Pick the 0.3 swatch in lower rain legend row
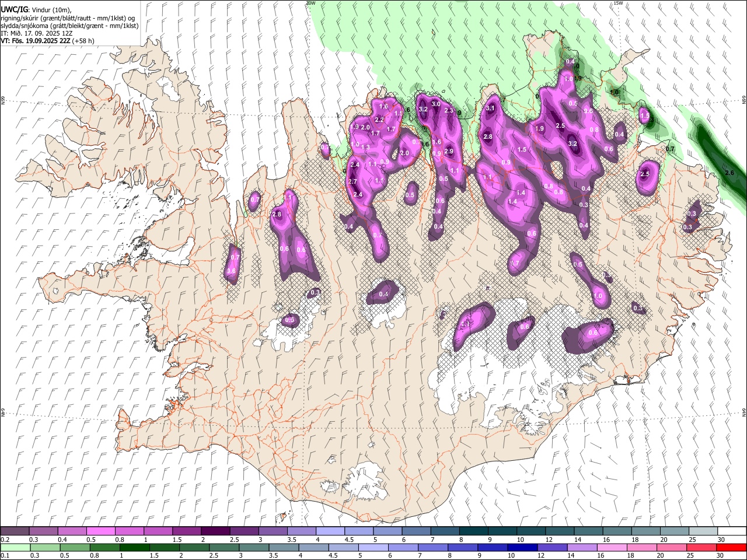Viewport: 747px width, 560px height. click(45, 547)
